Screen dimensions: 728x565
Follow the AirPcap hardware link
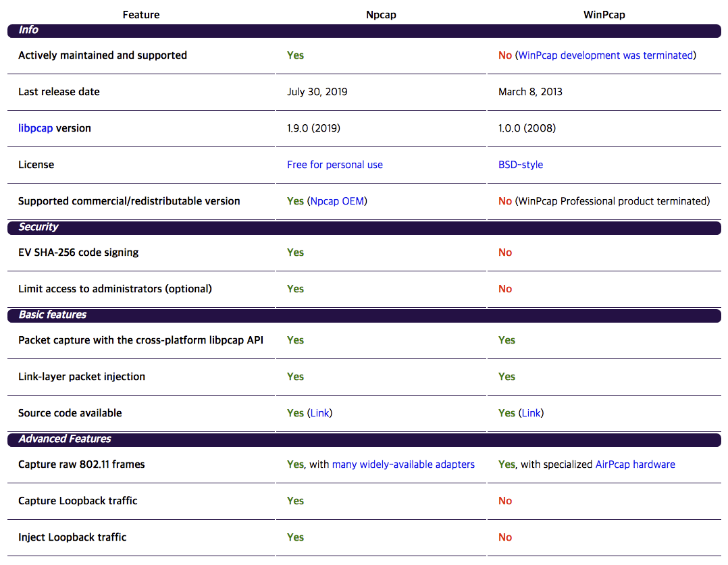635,464
